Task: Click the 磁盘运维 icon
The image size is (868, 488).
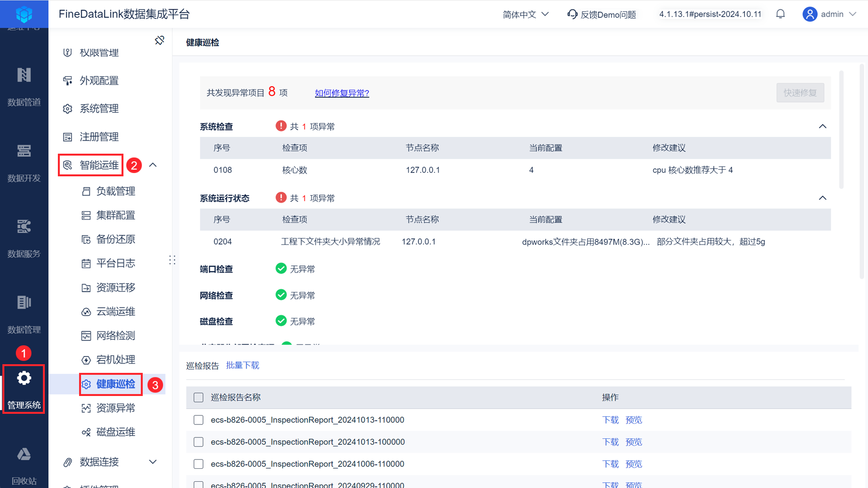Action: click(86, 432)
